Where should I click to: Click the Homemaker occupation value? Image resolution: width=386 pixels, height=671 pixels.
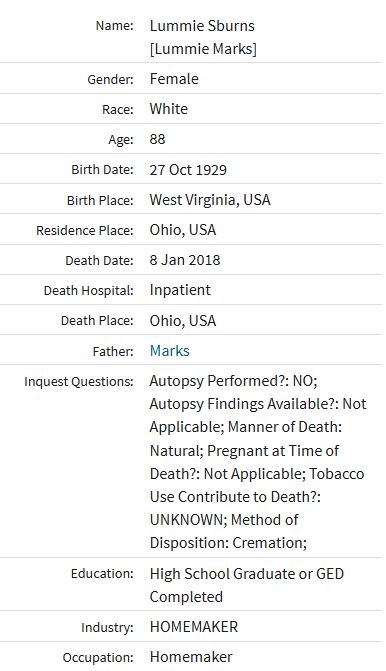click(x=191, y=657)
